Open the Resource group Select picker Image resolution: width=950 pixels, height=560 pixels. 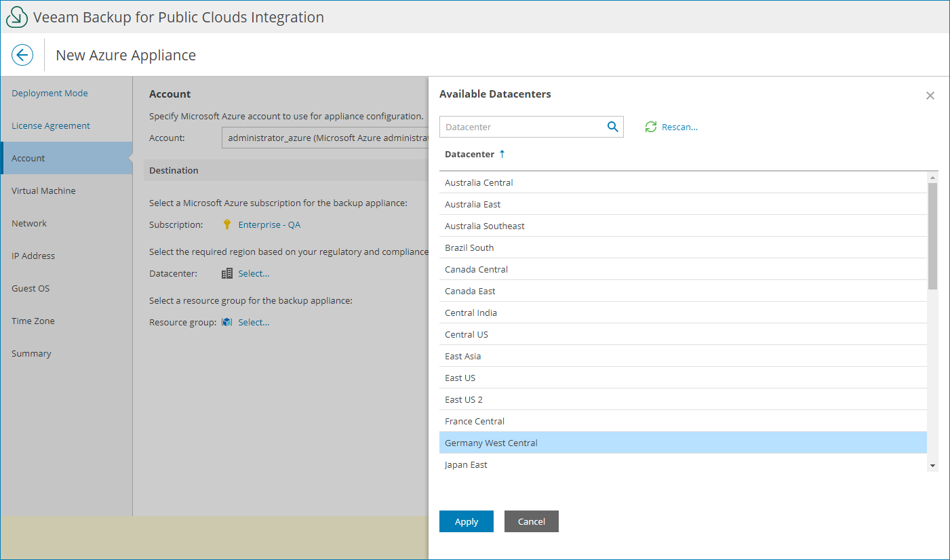pos(254,322)
